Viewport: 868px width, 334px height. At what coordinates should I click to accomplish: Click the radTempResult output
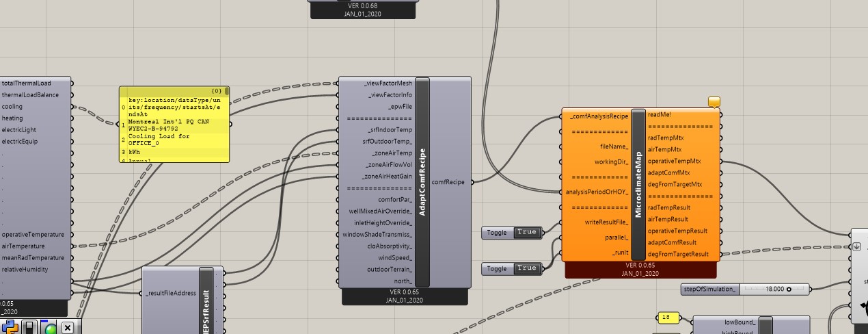[669, 207]
